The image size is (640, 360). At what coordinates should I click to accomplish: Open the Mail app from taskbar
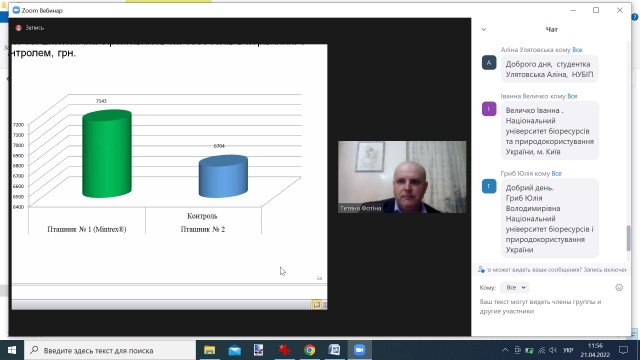tap(235, 350)
